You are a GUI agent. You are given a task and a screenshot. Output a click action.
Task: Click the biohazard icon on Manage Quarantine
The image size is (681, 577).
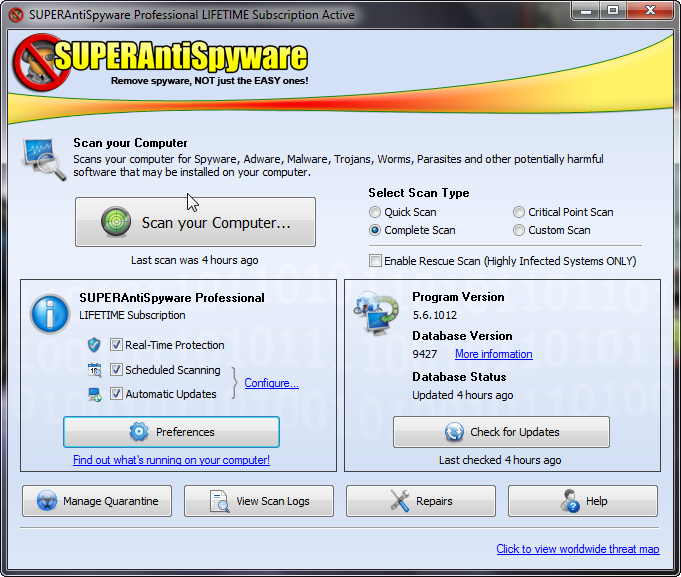(x=47, y=501)
